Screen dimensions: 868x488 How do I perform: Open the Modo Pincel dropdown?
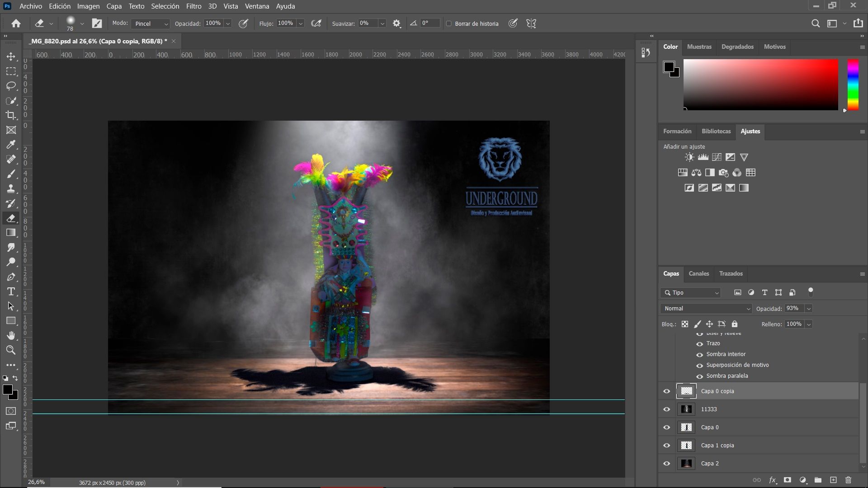[151, 23]
